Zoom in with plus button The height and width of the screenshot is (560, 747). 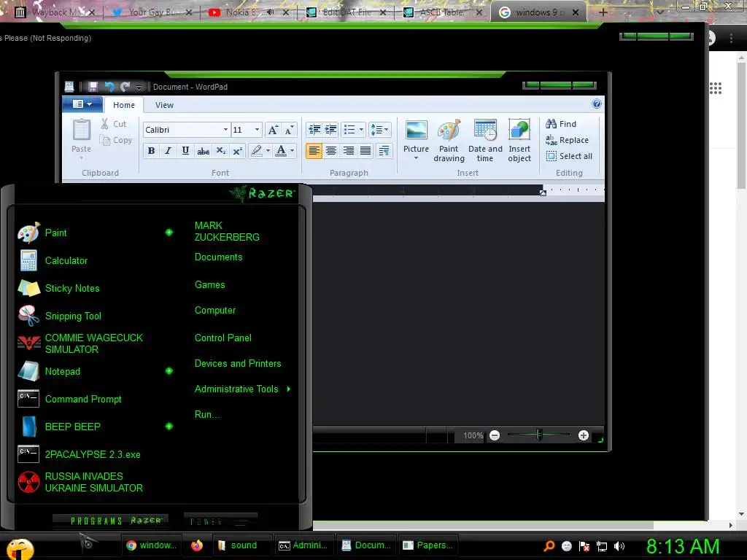(x=583, y=435)
